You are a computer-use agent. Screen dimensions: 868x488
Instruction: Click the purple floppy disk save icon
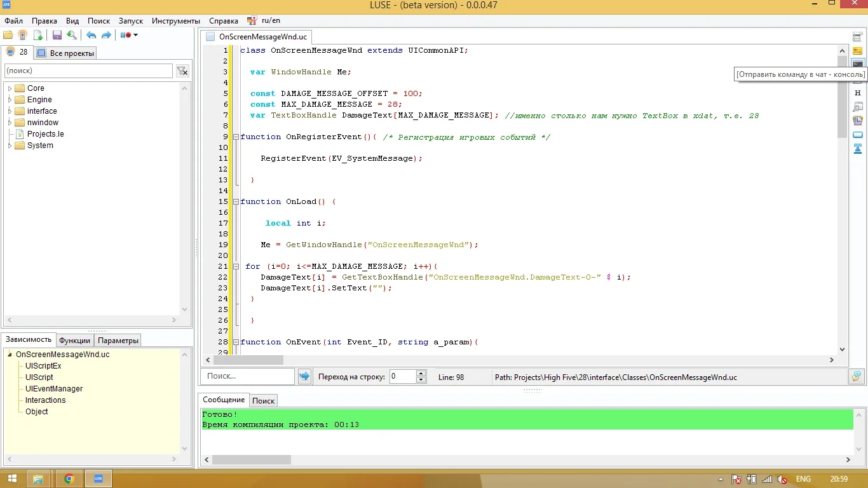57,35
